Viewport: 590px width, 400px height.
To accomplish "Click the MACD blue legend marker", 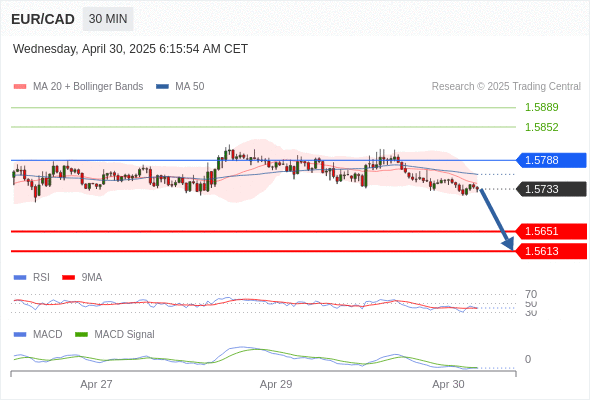I will (x=20, y=335).
